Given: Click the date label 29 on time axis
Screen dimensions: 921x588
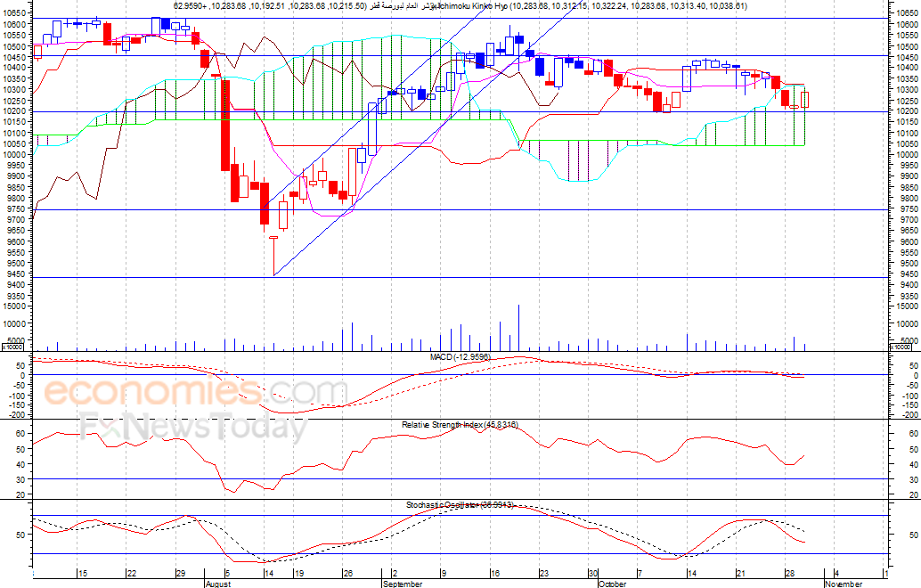Looking at the screenshot, I should [x=180, y=574].
